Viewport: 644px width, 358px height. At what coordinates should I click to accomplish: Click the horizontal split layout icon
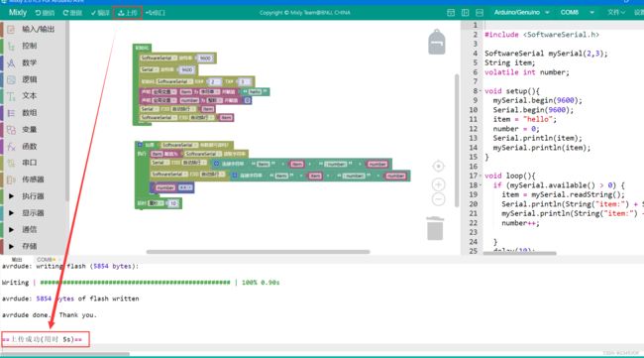(x=480, y=13)
